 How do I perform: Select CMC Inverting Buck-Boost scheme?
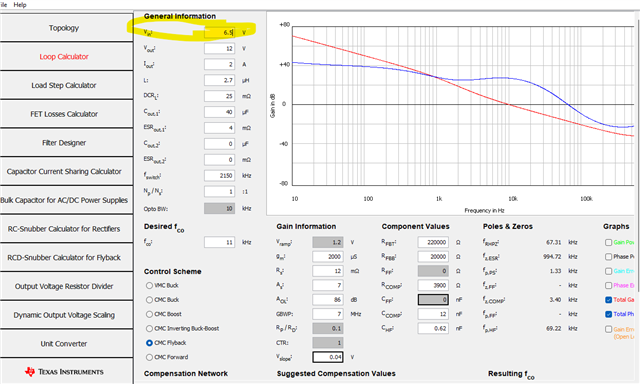[x=149, y=329]
